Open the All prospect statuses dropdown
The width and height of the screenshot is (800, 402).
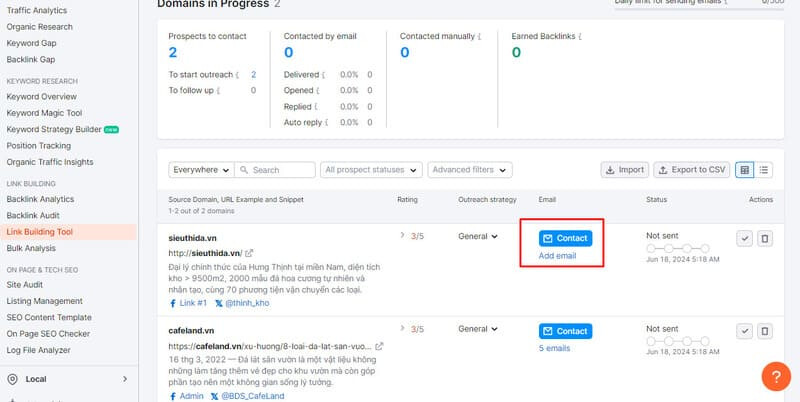[371, 170]
